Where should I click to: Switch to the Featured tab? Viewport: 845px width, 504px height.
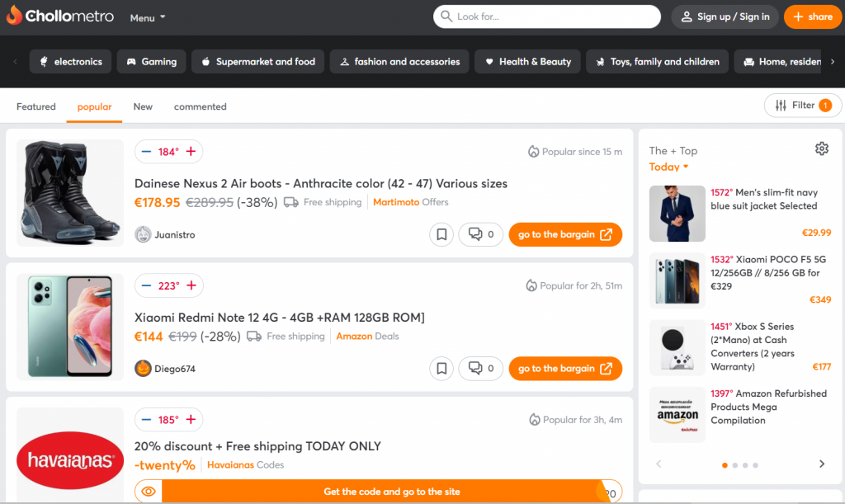point(36,106)
